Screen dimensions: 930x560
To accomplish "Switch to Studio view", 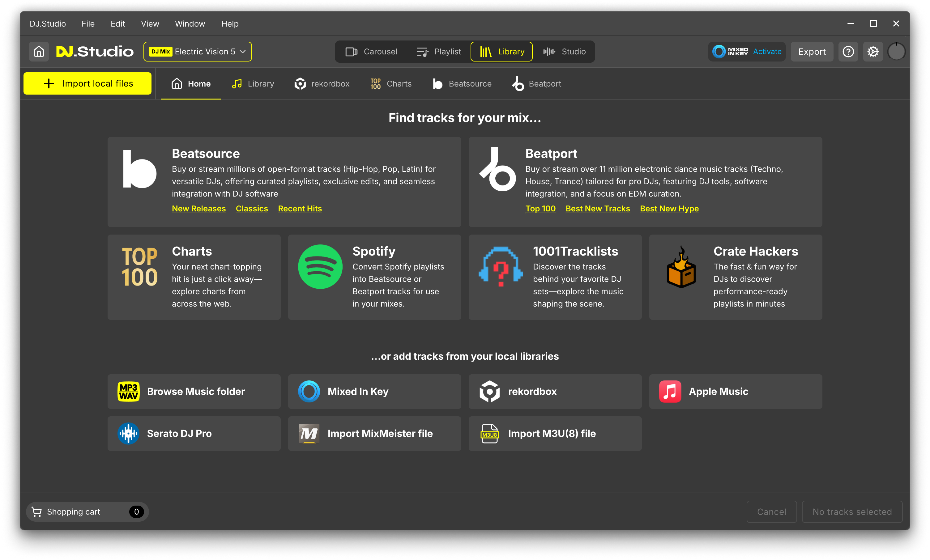I will [565, 51].
